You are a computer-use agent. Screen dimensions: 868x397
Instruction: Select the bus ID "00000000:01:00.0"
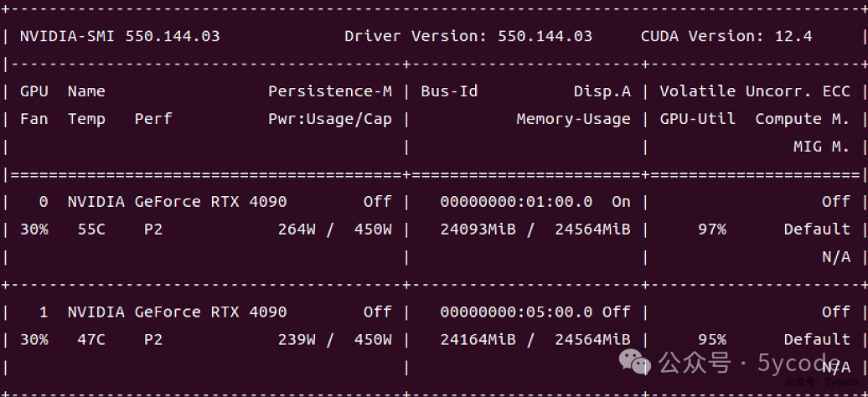click(x=516, y=202)
